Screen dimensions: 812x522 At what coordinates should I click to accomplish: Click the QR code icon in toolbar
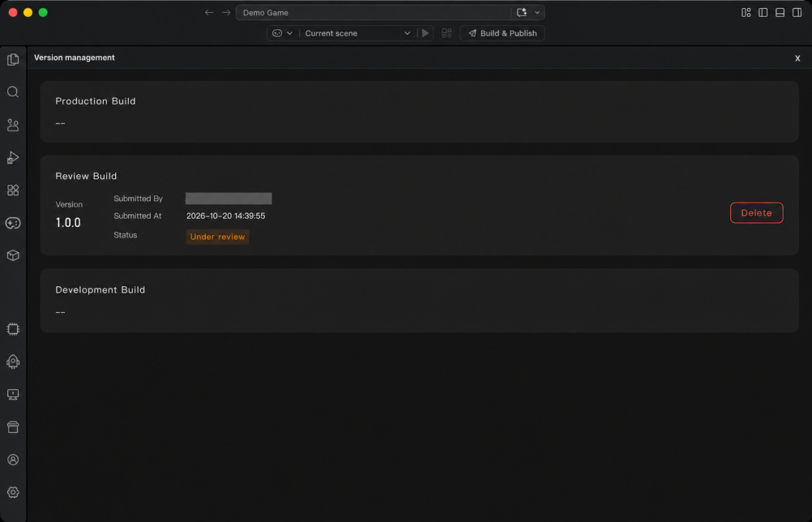point(447,33)
